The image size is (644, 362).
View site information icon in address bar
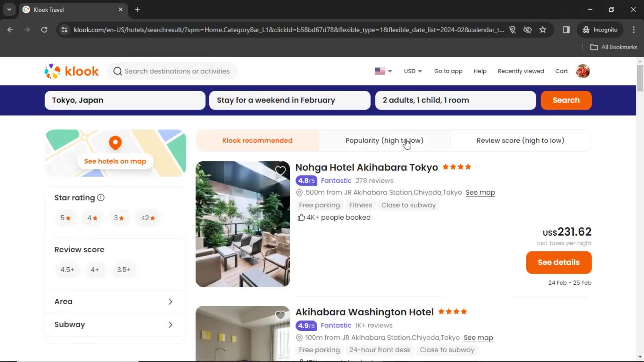pos(64,29)
